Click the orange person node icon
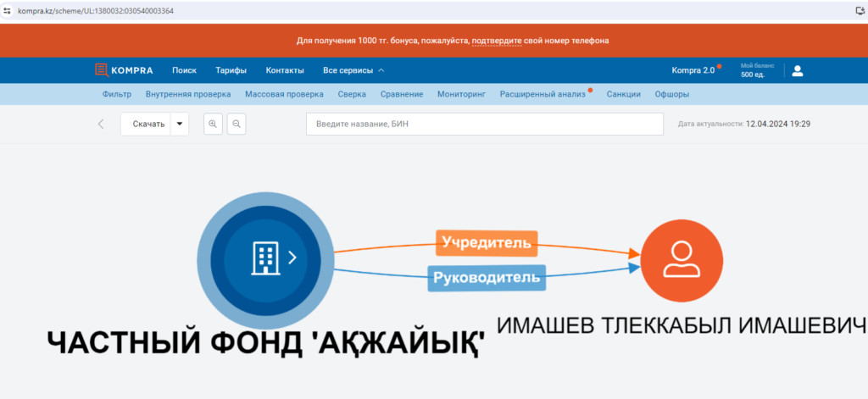 click(682, 261)
